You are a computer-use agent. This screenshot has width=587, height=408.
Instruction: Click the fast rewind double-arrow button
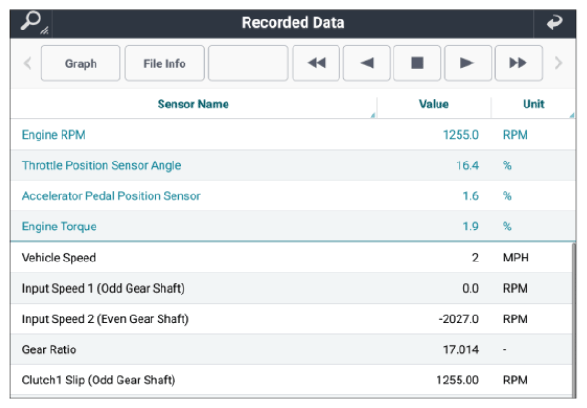[x=316, y=63]
